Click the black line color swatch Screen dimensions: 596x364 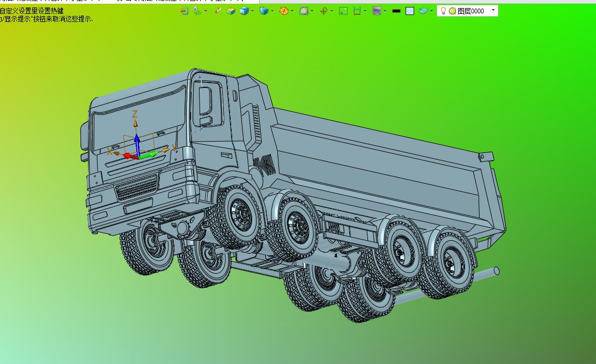(x=396, y=11)
